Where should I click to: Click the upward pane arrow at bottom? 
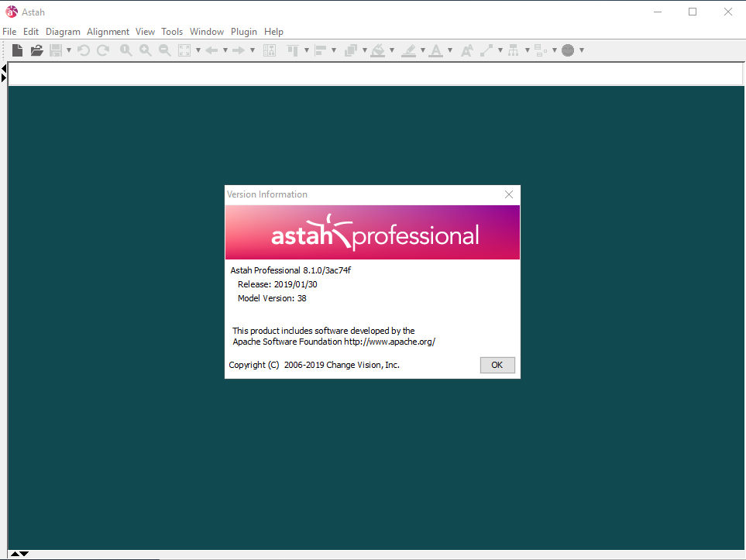pyautogui.click(x=15, y=554)
